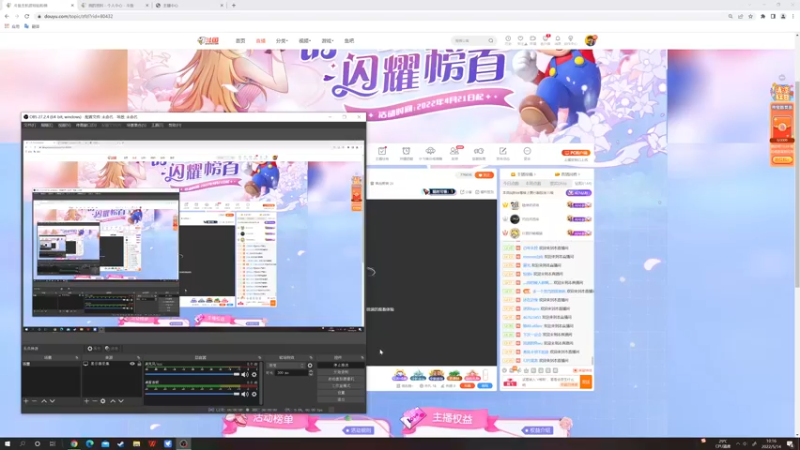Image resolution: width=800 pixels, height=450 pixels.
Task: Click the browser back arrow
Action: 7,16
